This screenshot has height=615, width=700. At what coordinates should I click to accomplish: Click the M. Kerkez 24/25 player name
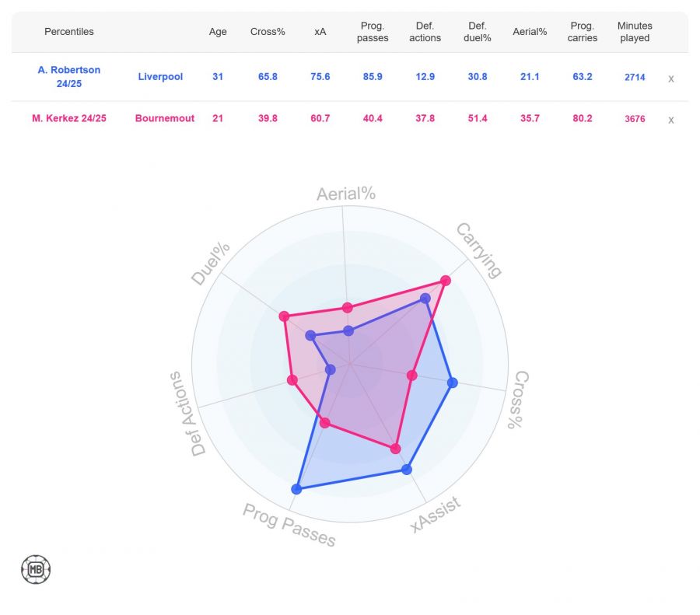[69, 119]
